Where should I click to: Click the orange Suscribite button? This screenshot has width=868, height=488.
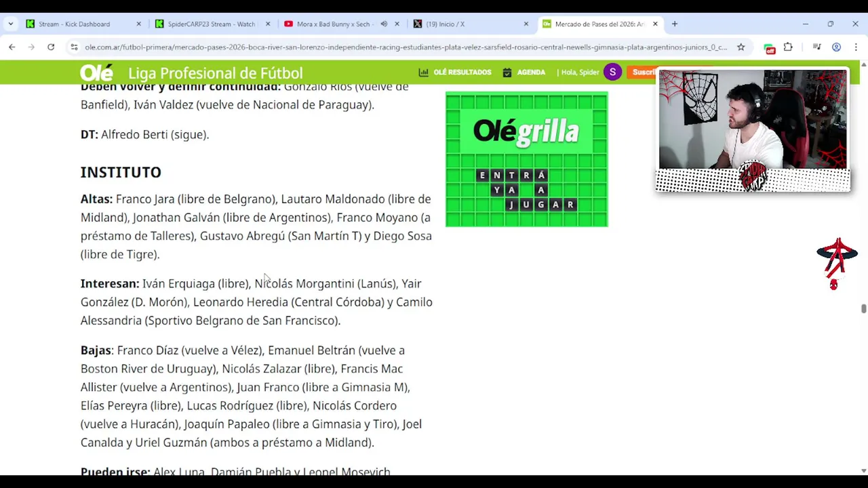tap(644, 72)
